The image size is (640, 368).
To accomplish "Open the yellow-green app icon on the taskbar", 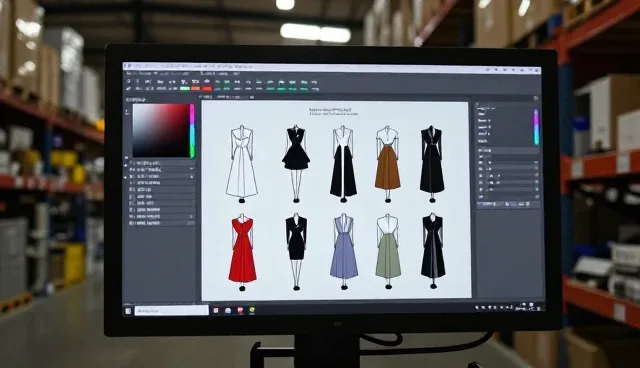I will pos(252,310).
